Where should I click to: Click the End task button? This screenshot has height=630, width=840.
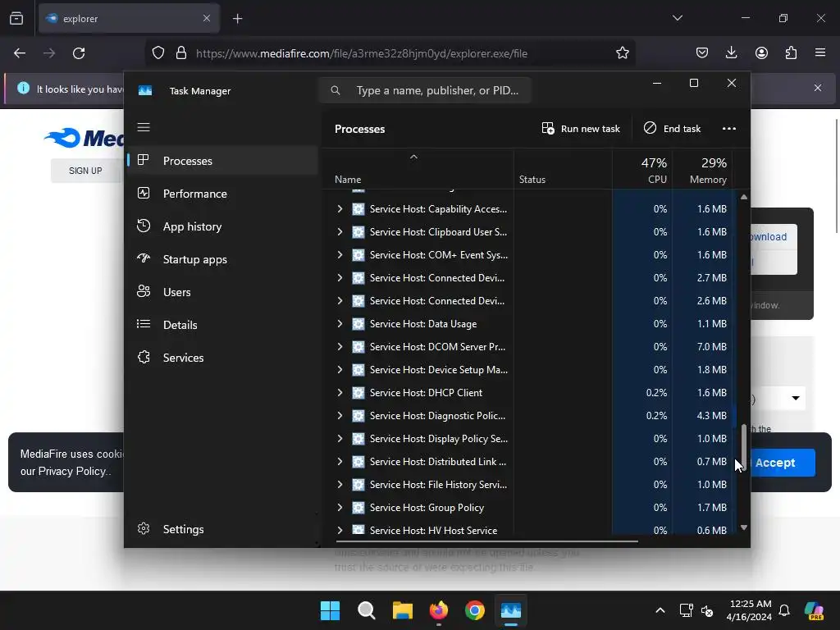tap(673, 129)
